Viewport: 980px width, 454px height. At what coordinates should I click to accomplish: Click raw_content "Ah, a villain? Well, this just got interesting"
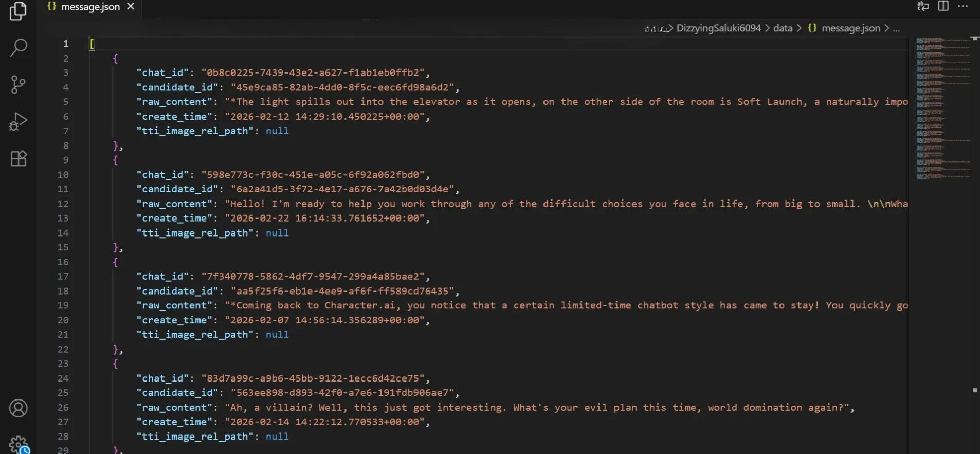537,407
